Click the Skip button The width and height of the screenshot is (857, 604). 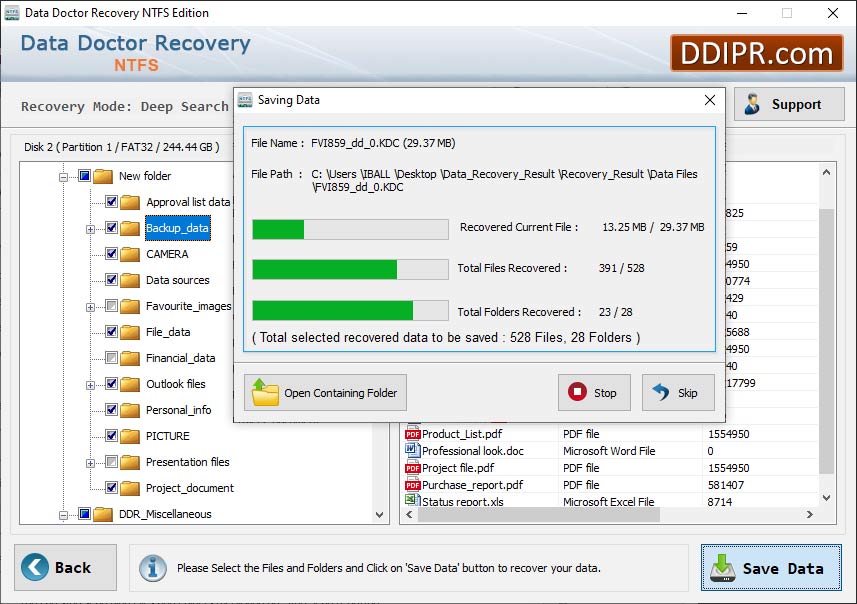(x=678, y=392)
